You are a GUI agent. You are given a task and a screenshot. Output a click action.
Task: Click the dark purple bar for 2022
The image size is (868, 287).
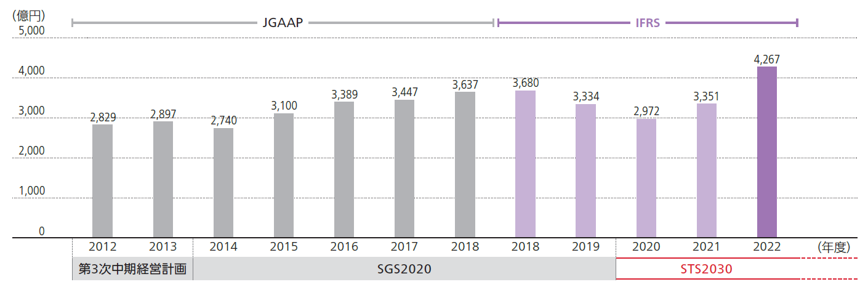(766, 152)
